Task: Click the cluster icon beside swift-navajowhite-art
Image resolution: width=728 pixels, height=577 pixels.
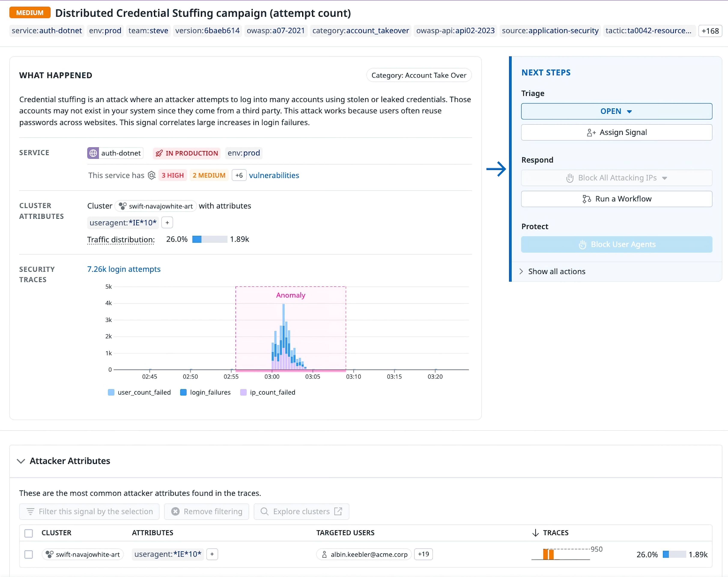Action: click(122, 206)
